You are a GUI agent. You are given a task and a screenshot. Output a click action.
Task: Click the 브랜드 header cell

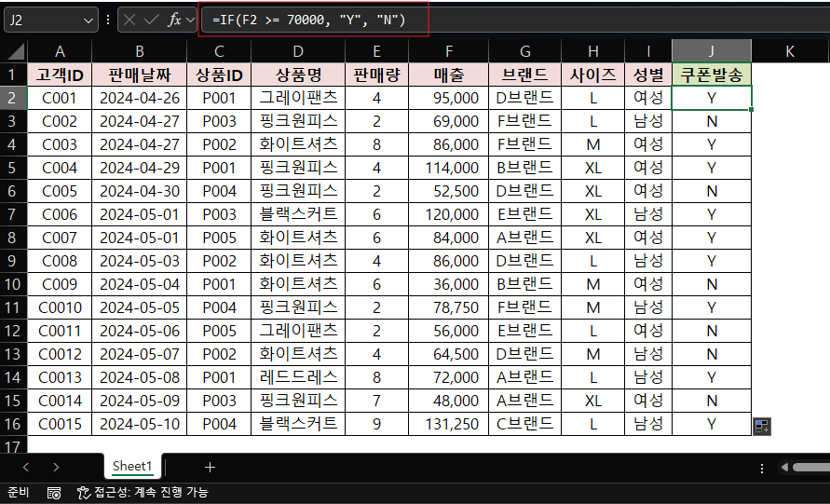524,75
